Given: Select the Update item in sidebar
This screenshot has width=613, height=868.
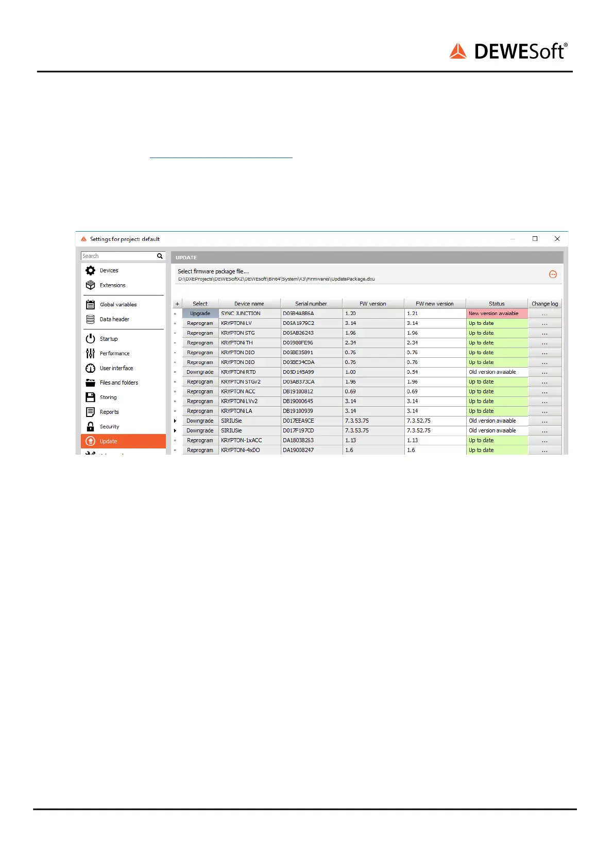Looking at the screenshot, I should tap(123, 441).
